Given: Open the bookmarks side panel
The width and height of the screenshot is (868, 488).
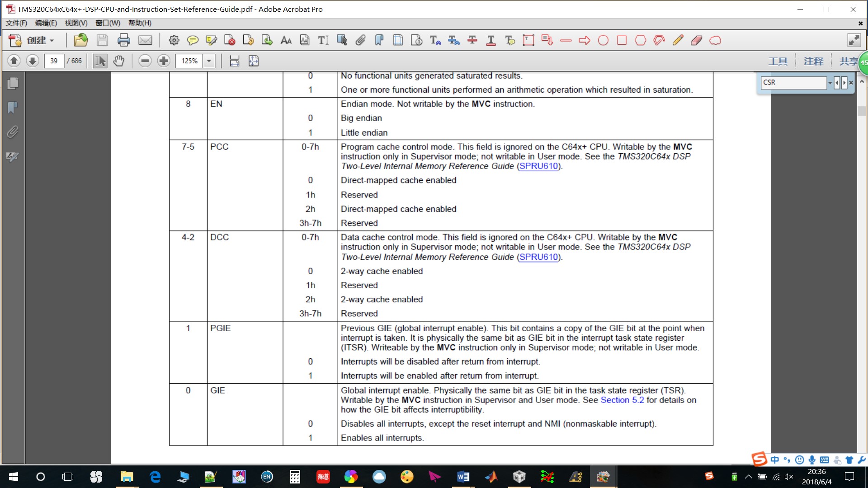Looking at the screenshot, I should (13, 108).
